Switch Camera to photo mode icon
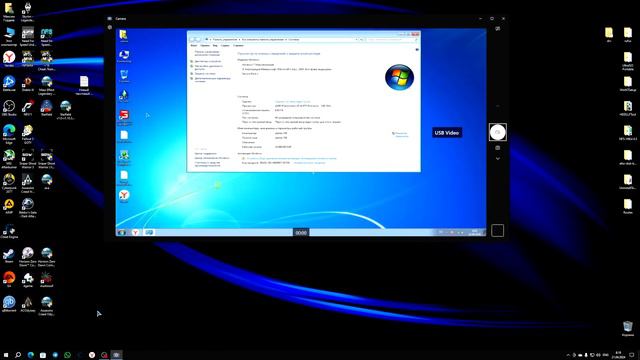 [x=498, y=148]
